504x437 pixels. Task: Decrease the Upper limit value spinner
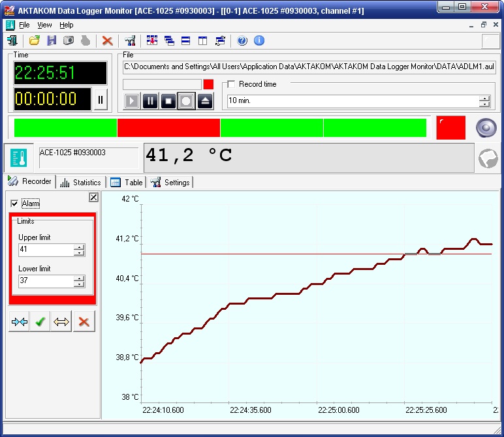pos(79,252)
